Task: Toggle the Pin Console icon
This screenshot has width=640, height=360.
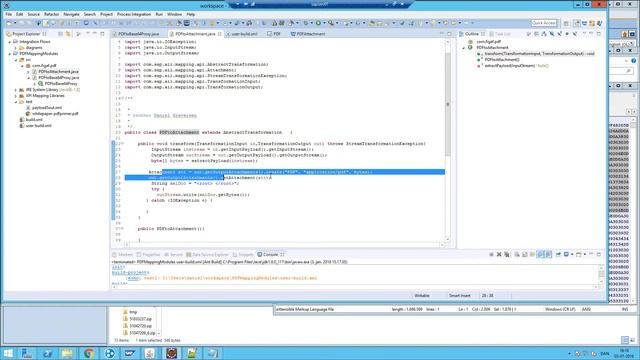Action: click(558, 254)
